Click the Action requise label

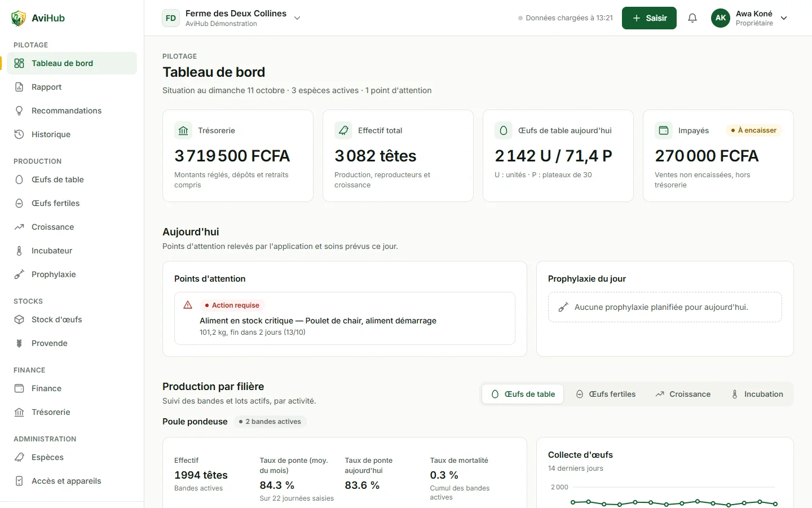232,305
